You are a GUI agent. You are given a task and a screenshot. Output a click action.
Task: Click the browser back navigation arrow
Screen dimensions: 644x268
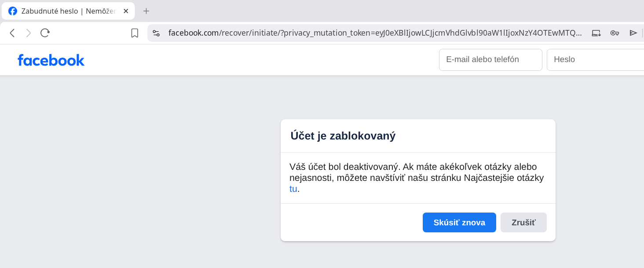coord(12,33)
